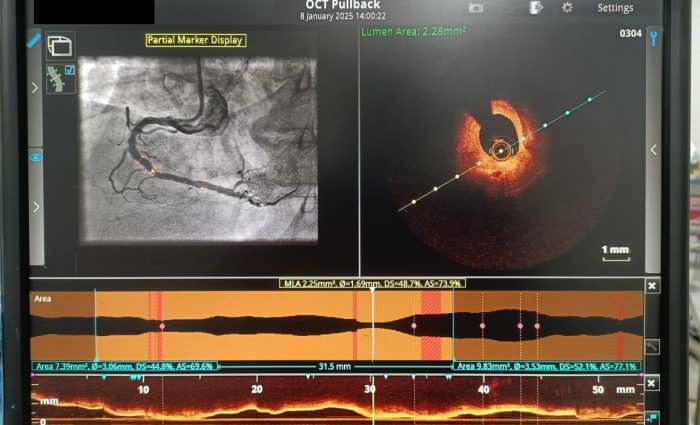
Task: Click the Partial Marker Display label
Action: pos(195,40)
